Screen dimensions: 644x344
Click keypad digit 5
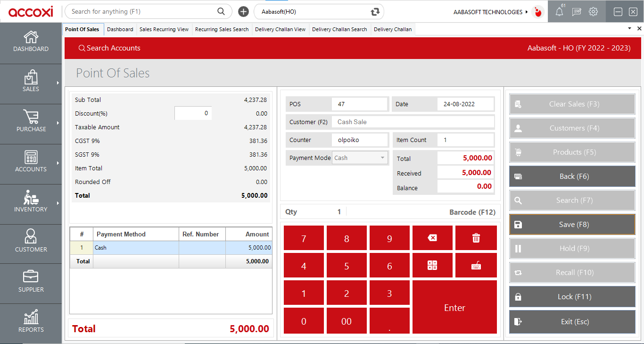click(347, 265)
